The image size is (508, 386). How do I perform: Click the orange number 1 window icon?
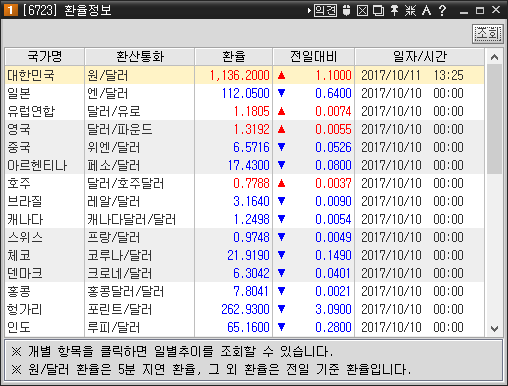[x=10, y=10]
